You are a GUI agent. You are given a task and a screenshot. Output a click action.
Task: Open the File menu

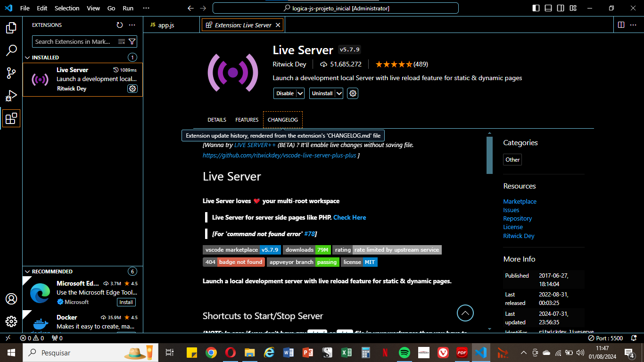pos(25,8)
